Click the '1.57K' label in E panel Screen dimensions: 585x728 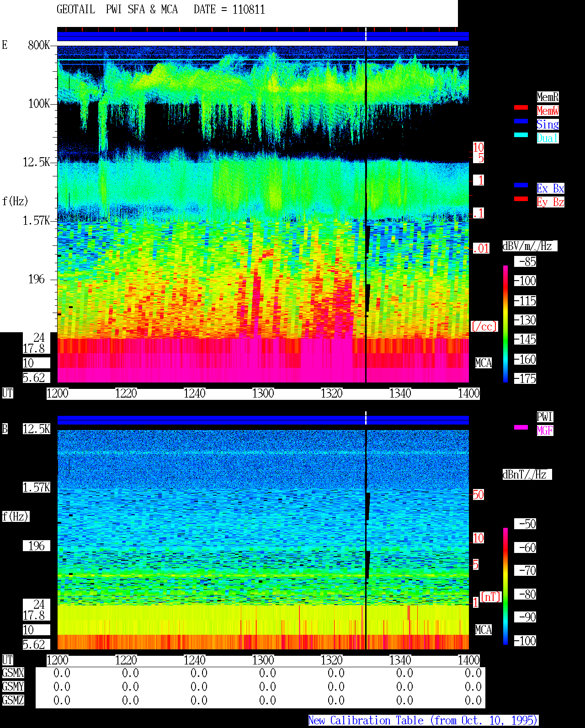click(37, 220)
